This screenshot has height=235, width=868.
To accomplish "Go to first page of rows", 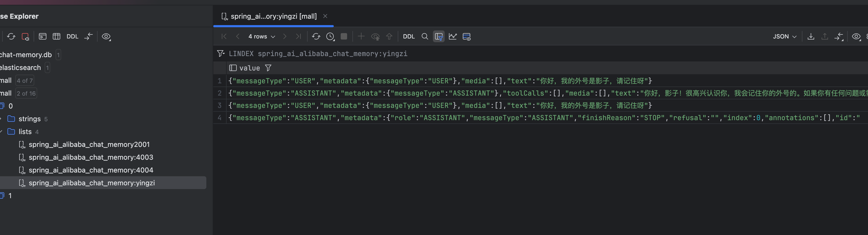I will (x=224, y=37).
